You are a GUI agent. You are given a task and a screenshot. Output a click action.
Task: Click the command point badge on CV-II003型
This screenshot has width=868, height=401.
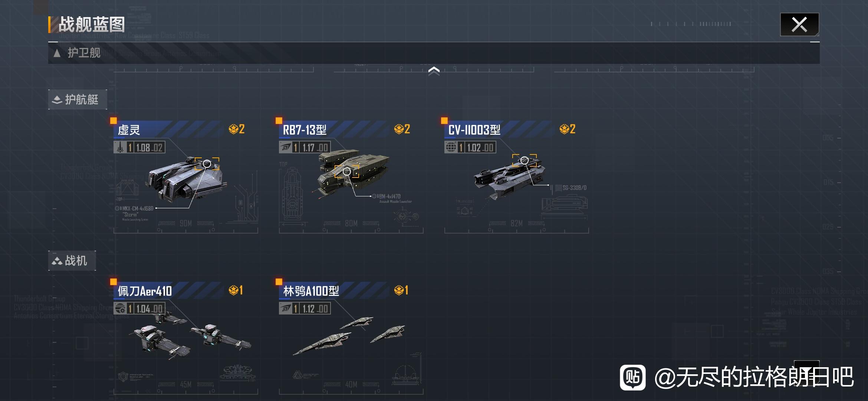pyautogui.click(x=568, y=129)
